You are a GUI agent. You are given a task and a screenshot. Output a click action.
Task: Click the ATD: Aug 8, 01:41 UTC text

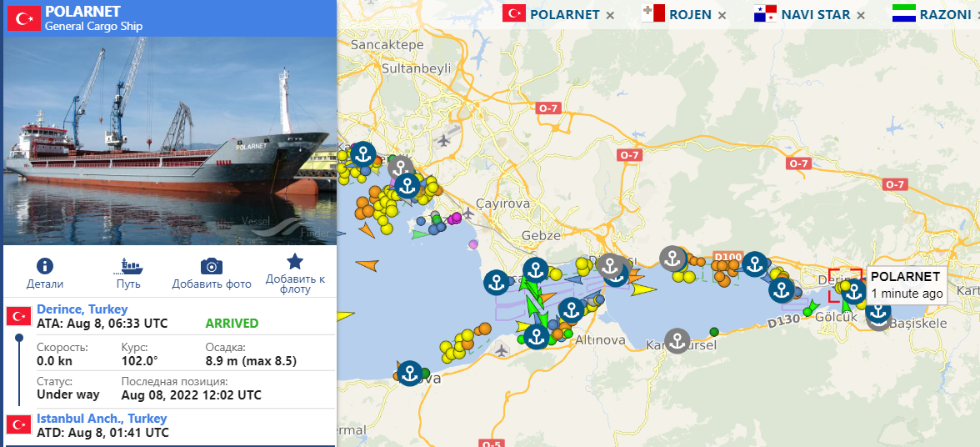click(x=102, y=433)
